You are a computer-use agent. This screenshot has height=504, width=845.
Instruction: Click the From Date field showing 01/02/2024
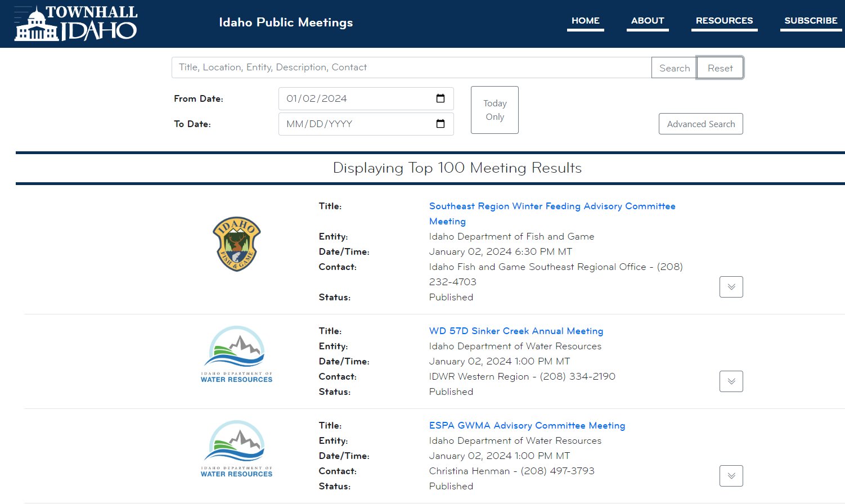pyautogui.click(x=366, y=99)
